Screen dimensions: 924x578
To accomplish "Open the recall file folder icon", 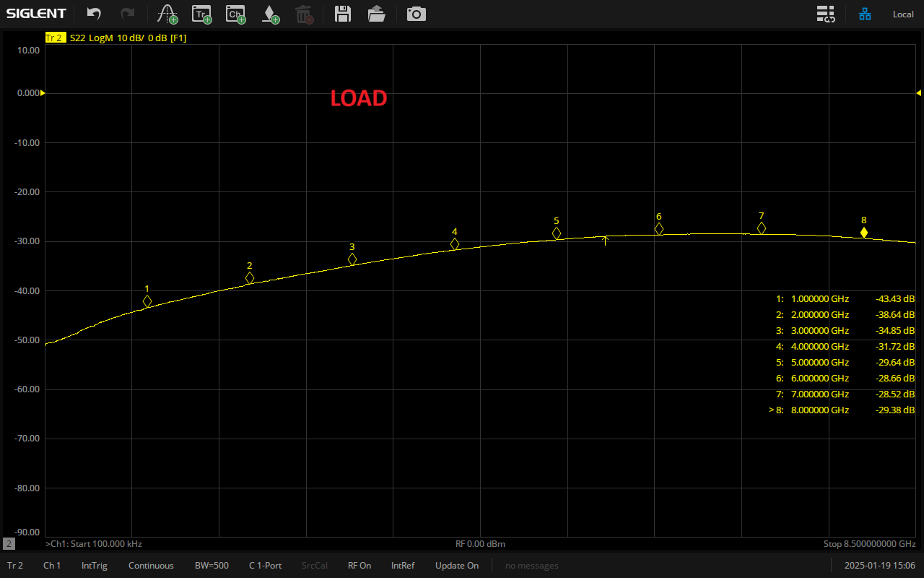I will [376, 14].
